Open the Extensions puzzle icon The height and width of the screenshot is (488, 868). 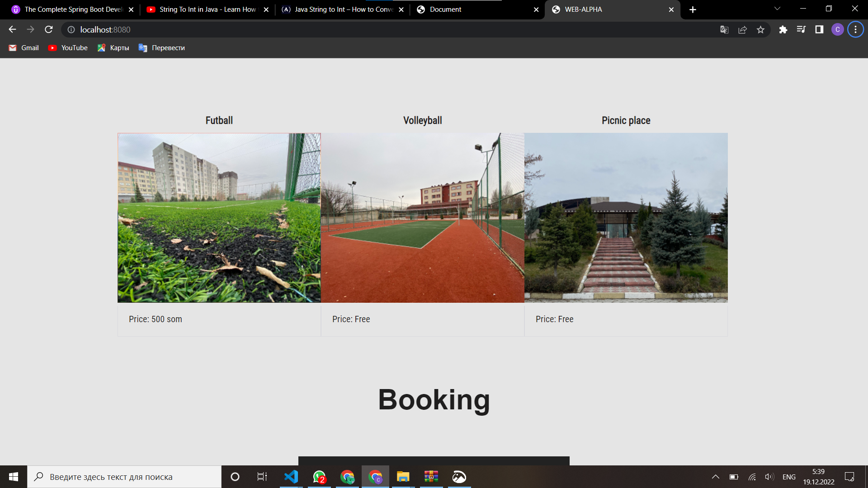tap(783, 30)
